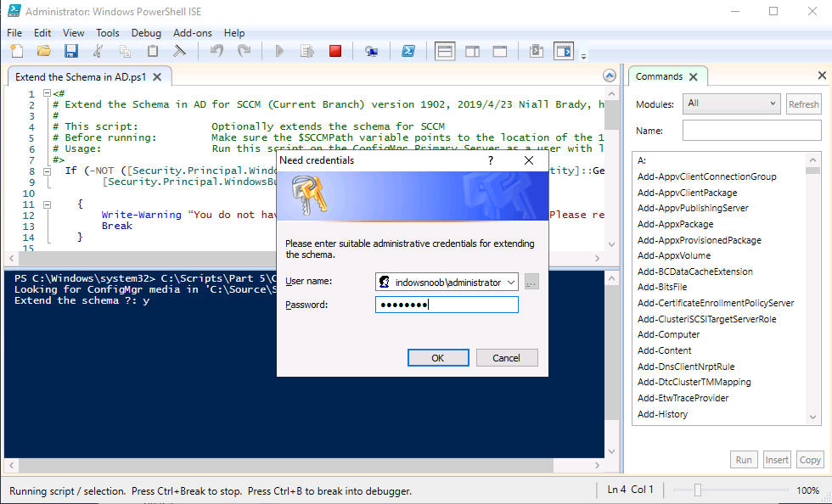832x504 pixels.
Task: Open the User name dropdown
Action: [511, 283]
